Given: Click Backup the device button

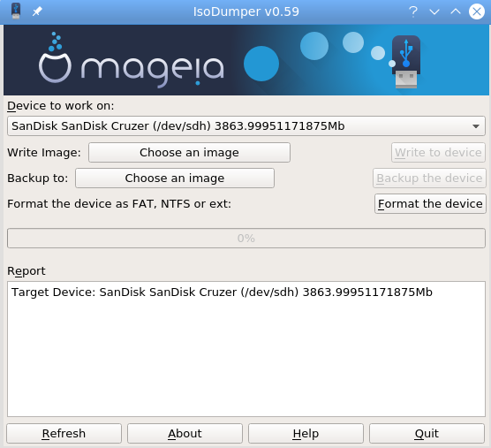Looking at the screenshot, I should [x=429, y=178].
